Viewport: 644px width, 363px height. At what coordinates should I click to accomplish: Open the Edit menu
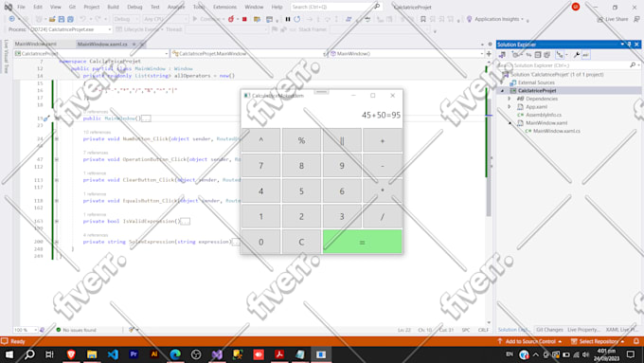coord(38,7)
